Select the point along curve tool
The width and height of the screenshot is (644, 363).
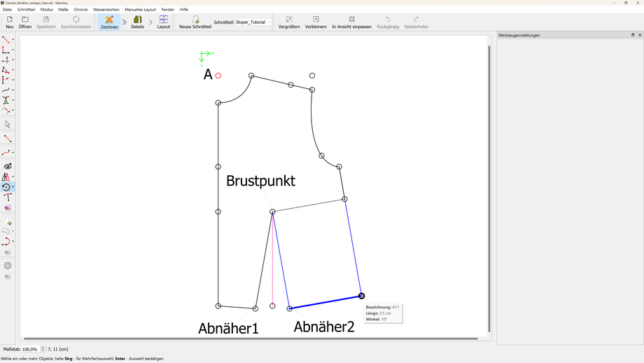[x=6, y=90]
